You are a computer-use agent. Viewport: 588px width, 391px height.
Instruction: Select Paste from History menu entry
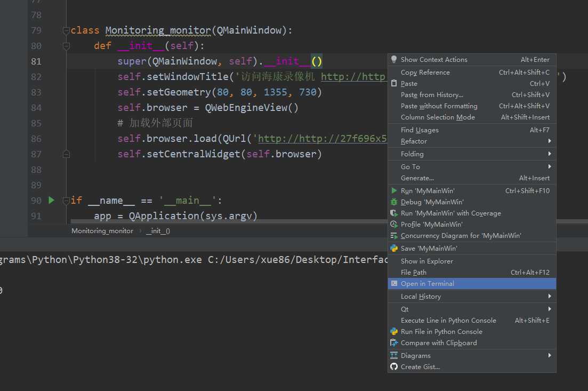[x=472, y=94]
